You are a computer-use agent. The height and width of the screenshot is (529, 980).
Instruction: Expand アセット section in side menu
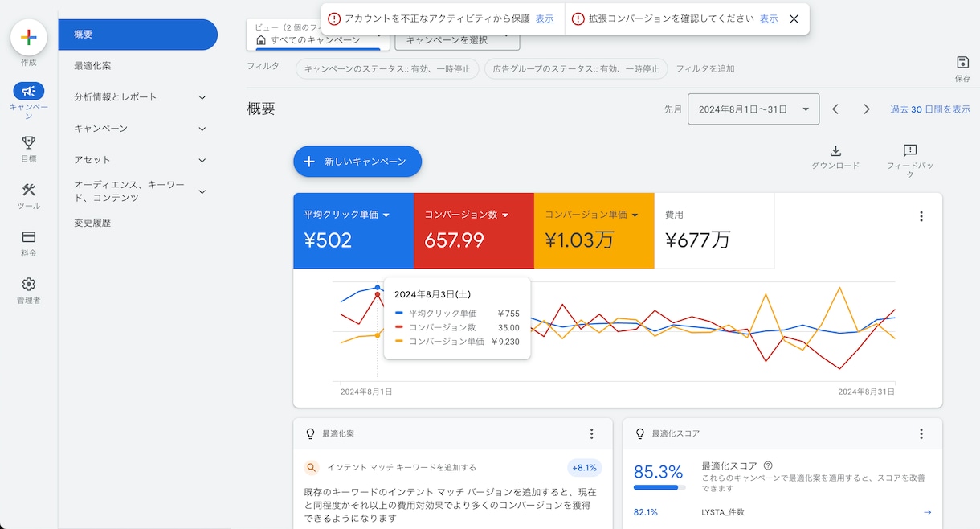202,160
